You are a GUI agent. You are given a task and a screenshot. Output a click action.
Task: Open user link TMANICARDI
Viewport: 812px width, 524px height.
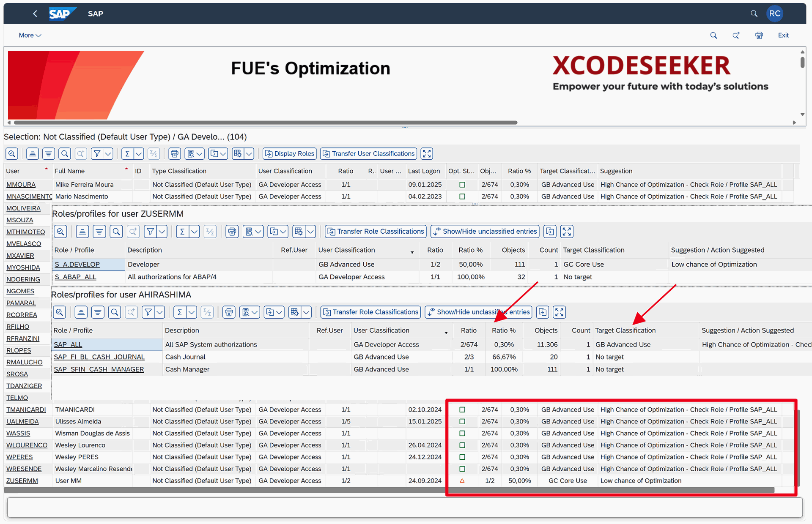(26, 410)
